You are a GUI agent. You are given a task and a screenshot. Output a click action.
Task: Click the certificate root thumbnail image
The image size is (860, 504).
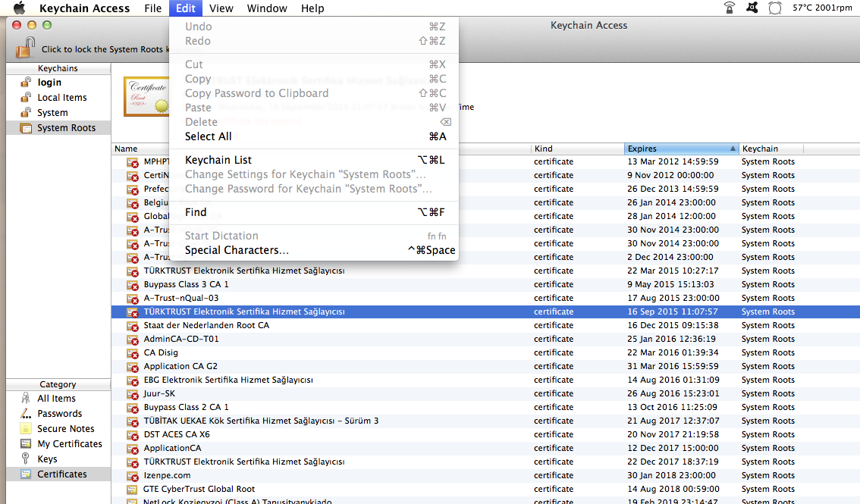pyautogui.click(x=146, y=96)
